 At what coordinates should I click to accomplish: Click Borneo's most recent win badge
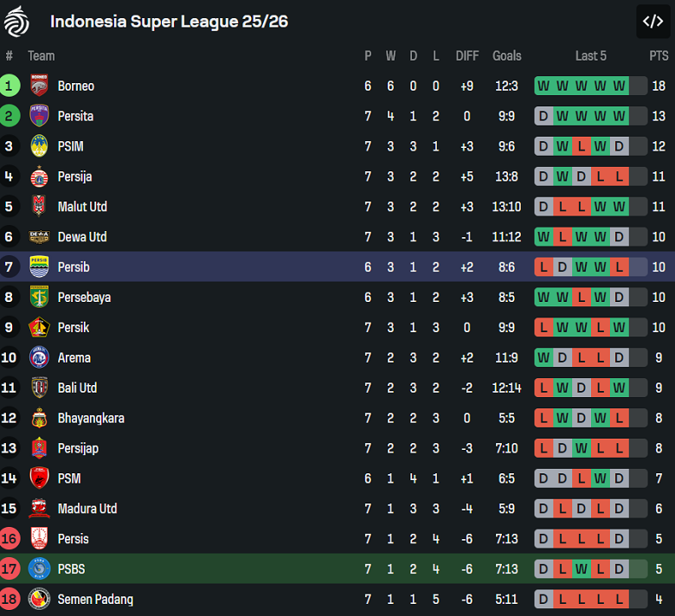[620, 86]
